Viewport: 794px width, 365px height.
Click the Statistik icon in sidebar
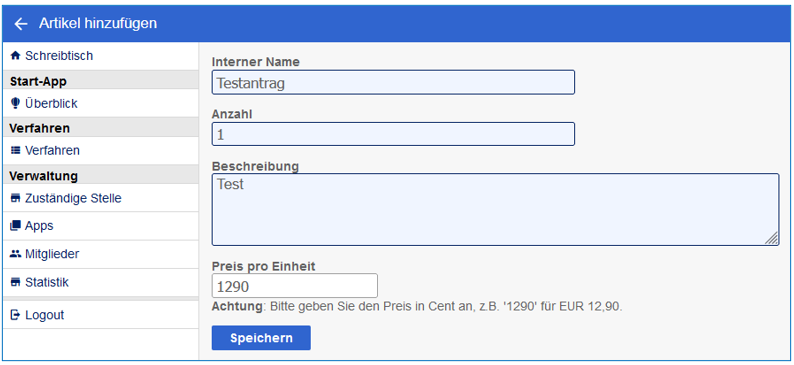click(15, 282)
